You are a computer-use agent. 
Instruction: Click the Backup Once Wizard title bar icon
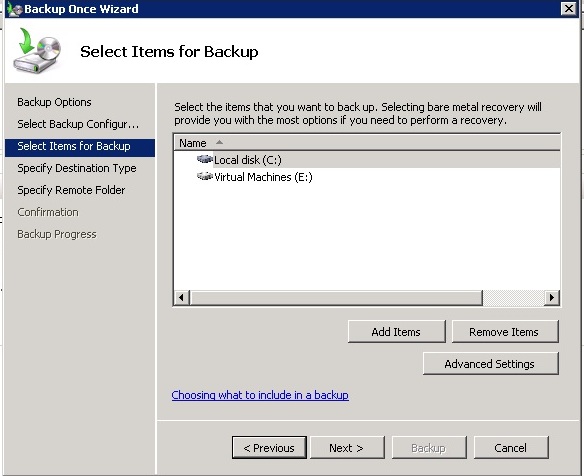coord(15,9)
